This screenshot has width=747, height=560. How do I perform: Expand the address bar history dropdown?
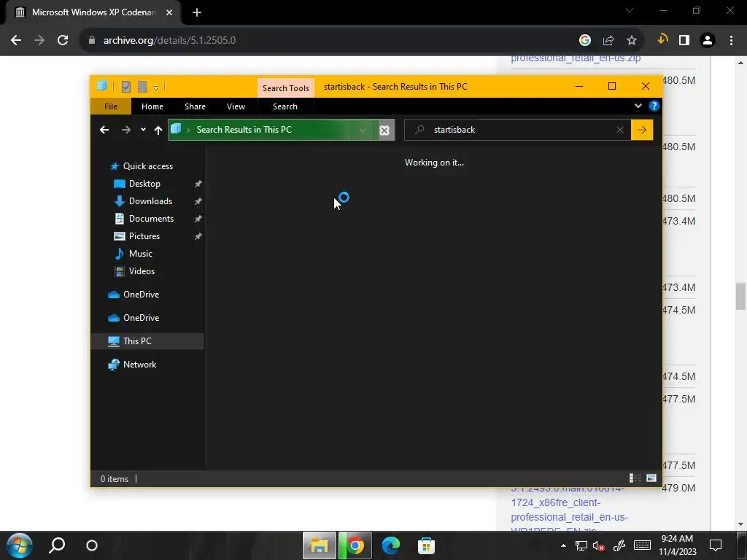pos(362,130)
